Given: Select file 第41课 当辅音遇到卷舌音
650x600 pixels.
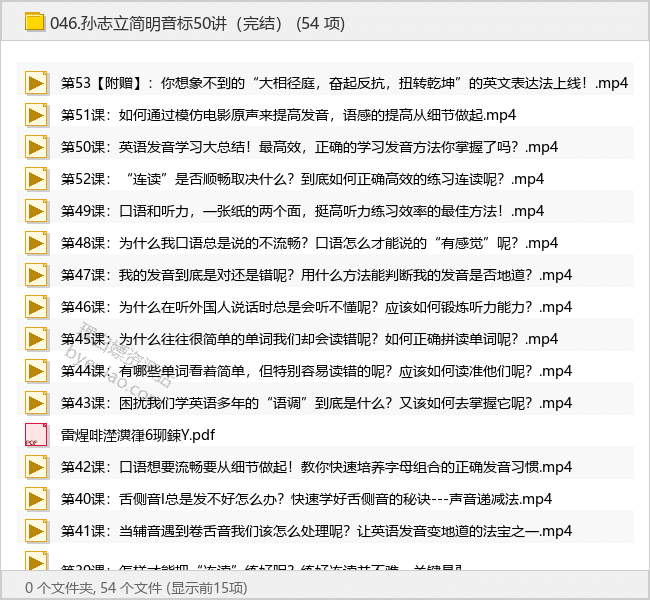Looking at the screenshot, I should (x=316, y=531).
